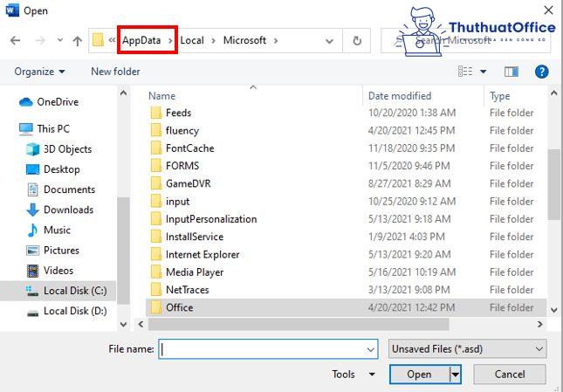Viewport: 563px width, 392px height.
Task: Open Downloads in navigation pane
Action: tap(59, 210)
